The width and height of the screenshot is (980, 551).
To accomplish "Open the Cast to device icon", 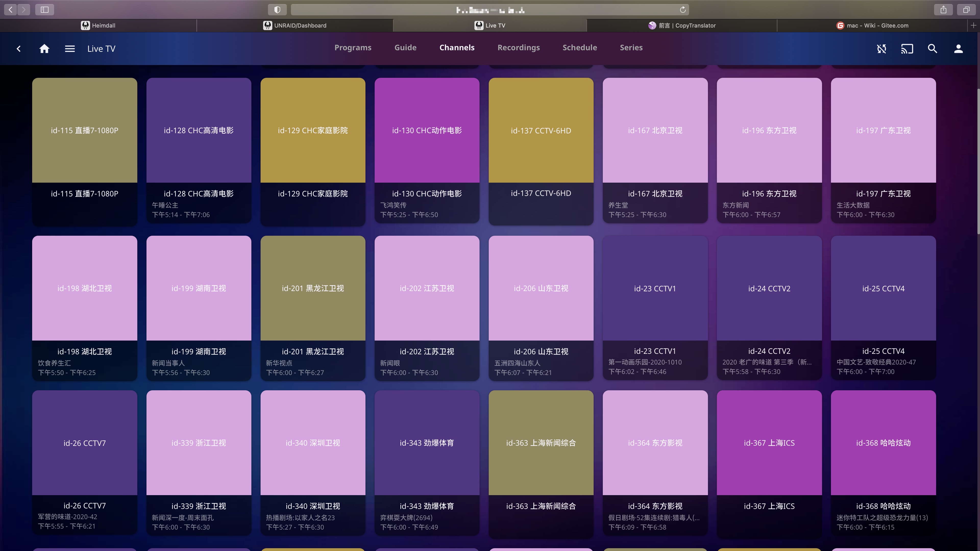I will [907, 49].
